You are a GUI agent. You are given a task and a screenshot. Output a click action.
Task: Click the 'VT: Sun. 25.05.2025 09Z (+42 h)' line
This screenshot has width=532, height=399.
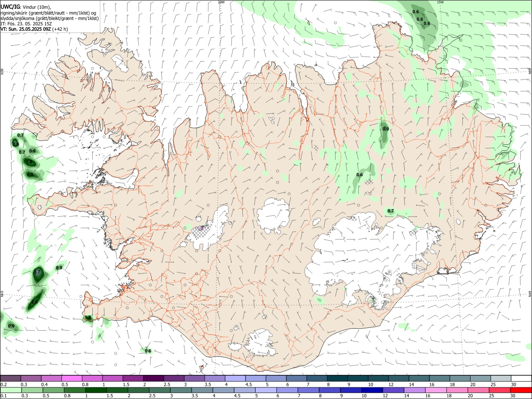pos(34,29)
